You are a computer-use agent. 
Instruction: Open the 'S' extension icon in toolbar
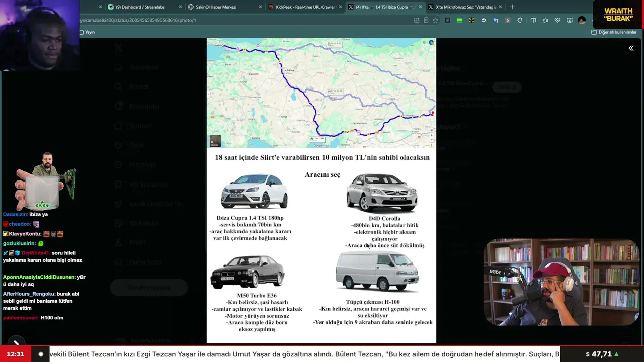[508, 20]
